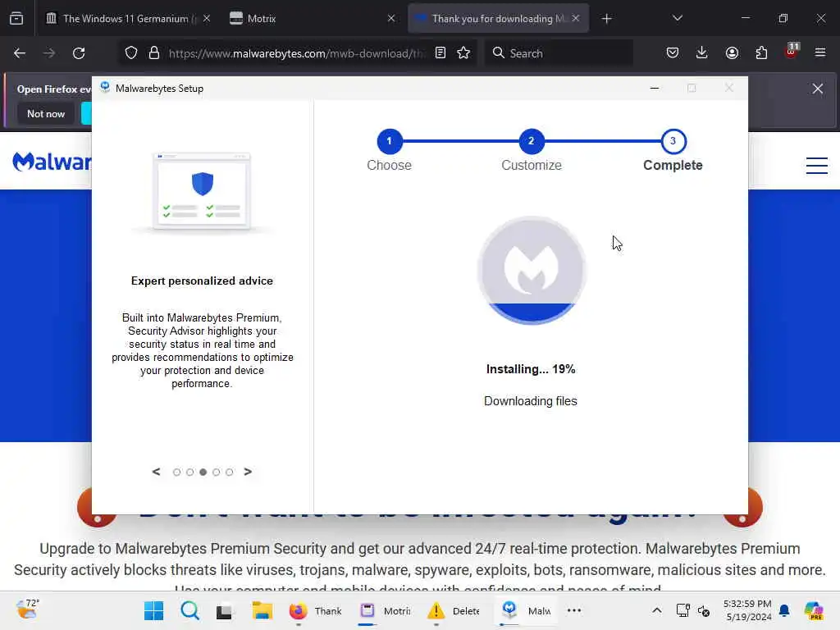
Task: Open the notifications bell
Action: [x=784, y=610]
